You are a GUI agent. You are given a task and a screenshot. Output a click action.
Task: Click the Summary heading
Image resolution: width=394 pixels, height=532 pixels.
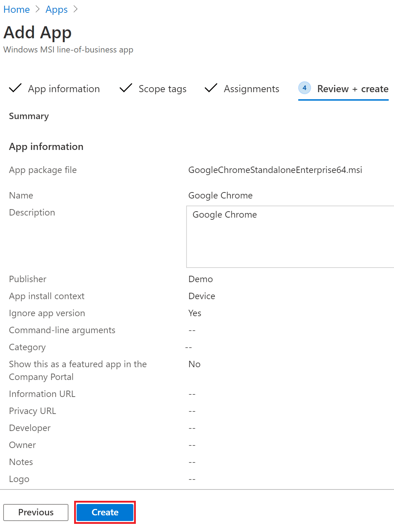click(29, 116)
